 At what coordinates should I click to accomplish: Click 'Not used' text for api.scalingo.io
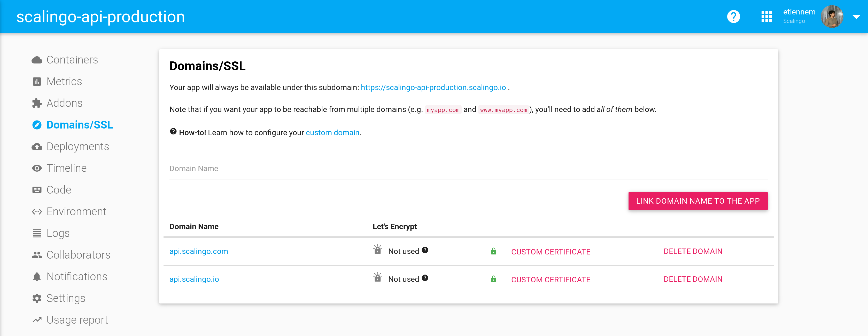tap(403, 279)
